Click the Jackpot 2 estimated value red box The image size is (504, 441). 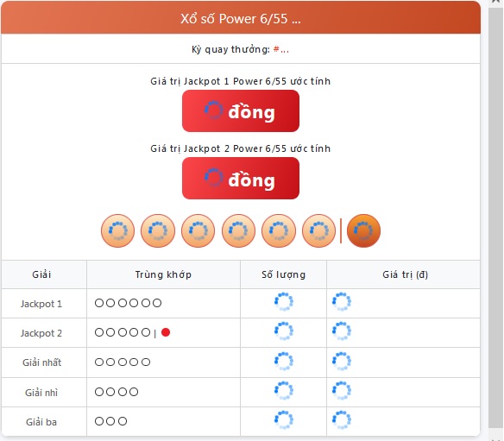tap(241, 178)
